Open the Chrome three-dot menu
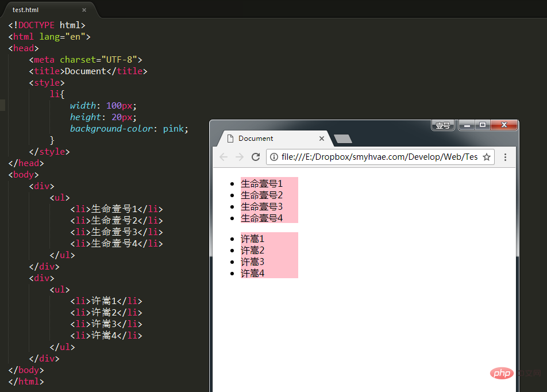Screen dimensions: 547x392 tap(505, 157)
